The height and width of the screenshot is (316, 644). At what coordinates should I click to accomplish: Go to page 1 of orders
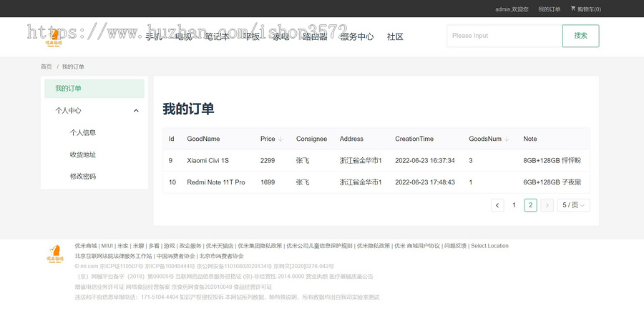(514, 205)
